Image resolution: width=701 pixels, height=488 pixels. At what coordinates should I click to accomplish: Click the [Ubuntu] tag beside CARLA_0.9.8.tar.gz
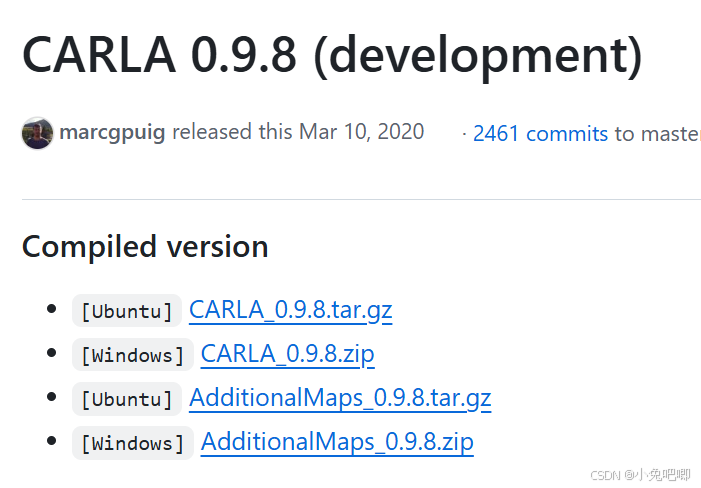[127, 311]
